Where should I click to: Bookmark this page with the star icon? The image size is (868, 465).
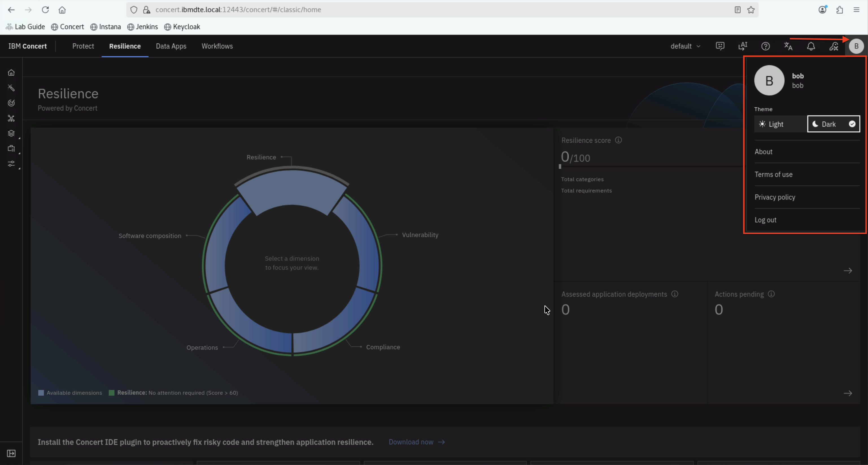(x=751, y=10)
